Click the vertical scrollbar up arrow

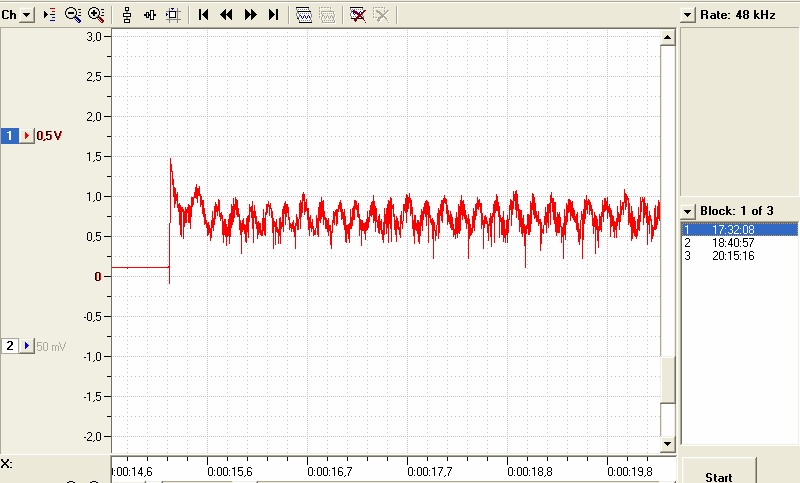click(x=668, y=37)
